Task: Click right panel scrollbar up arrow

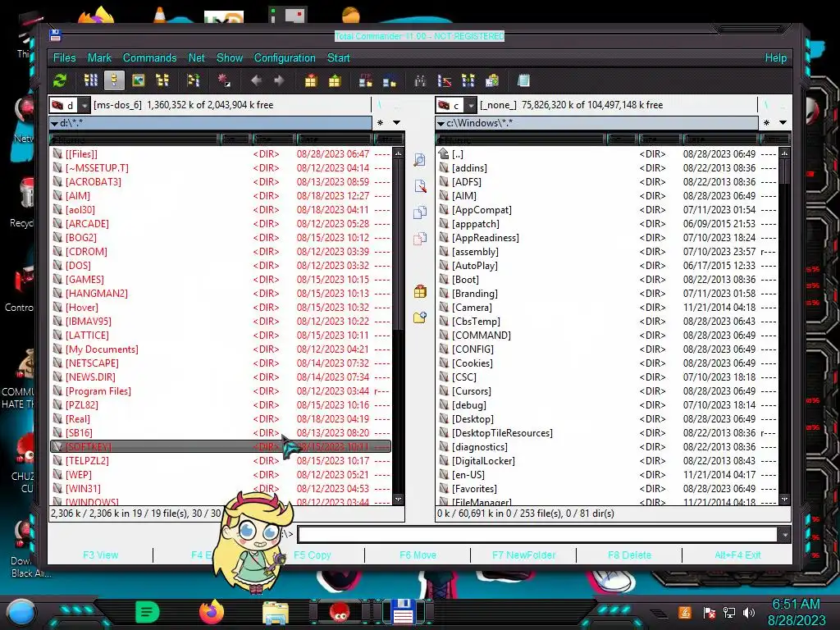Action: [x=784, y=154]
